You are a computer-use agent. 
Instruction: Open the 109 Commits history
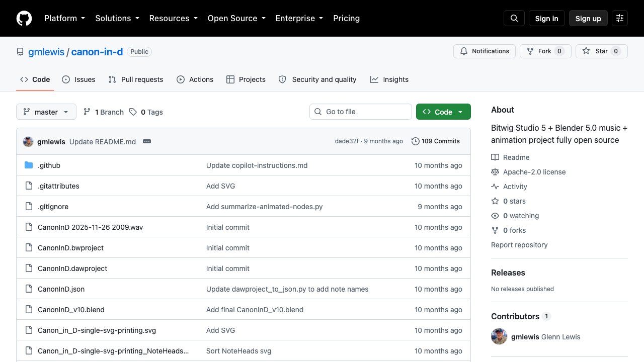[436, 141]
